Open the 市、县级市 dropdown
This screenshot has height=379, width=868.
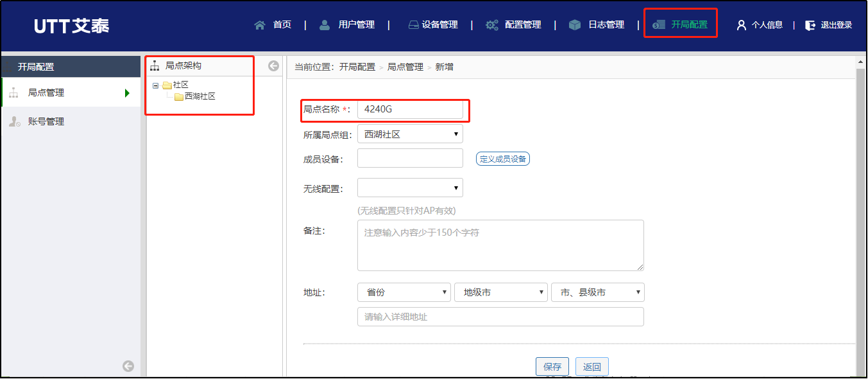point(598,292)
